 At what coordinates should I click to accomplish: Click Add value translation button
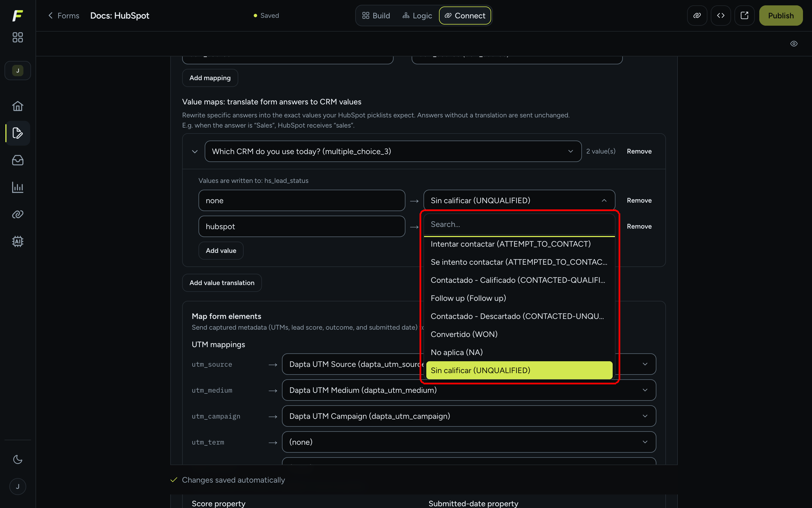(x=222, y=283)
